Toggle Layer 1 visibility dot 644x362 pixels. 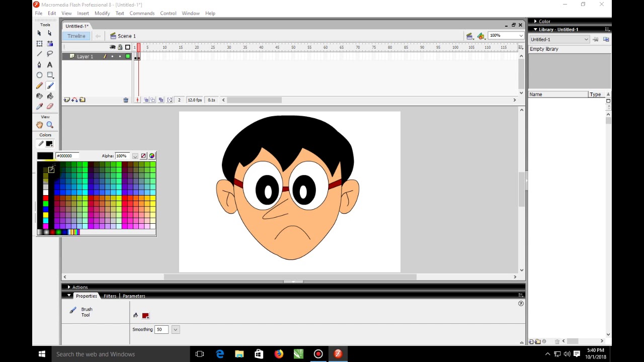[112, 56]
